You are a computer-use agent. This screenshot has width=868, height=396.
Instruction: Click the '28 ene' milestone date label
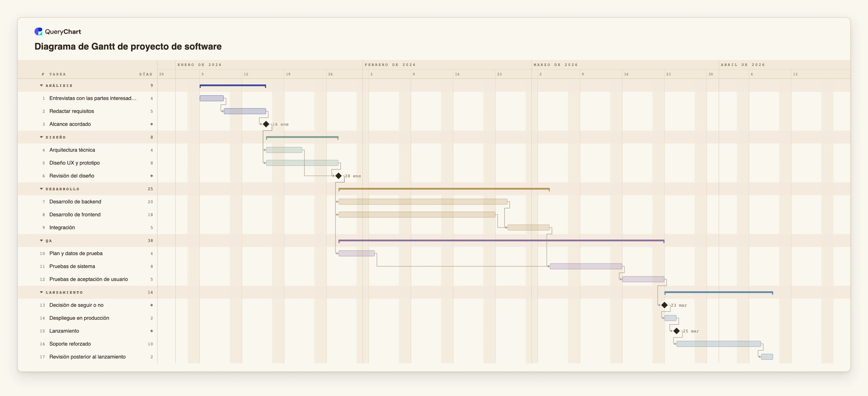tap(353, 176)
